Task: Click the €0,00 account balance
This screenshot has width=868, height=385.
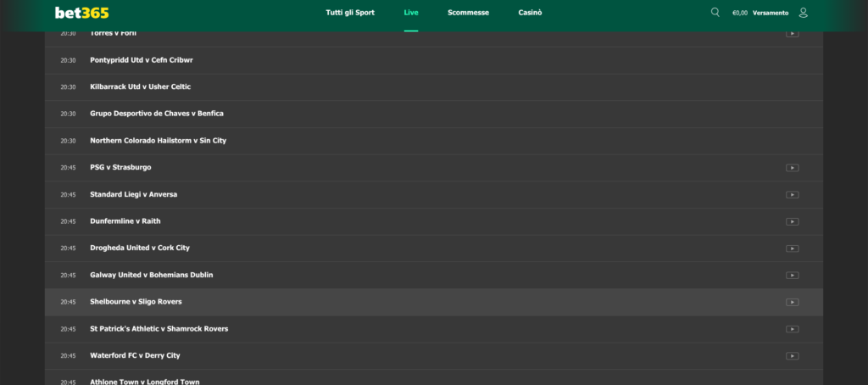Action: click(x=739, y=13)
